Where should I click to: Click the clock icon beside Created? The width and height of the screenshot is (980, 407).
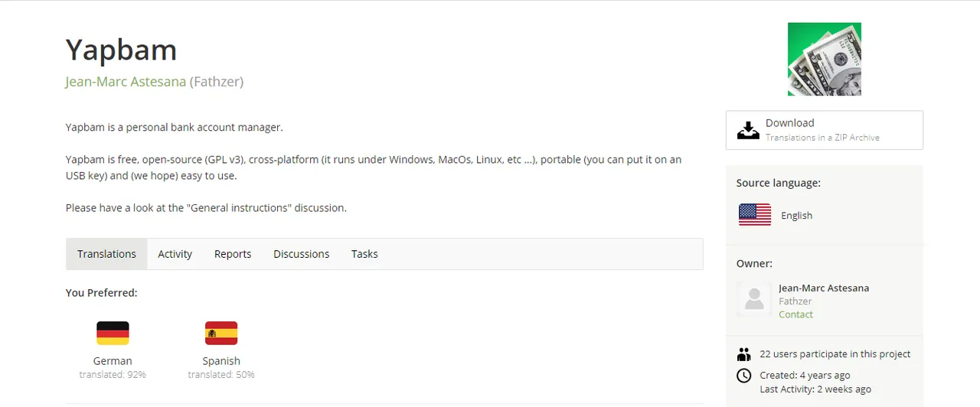(x=743, y=376)
